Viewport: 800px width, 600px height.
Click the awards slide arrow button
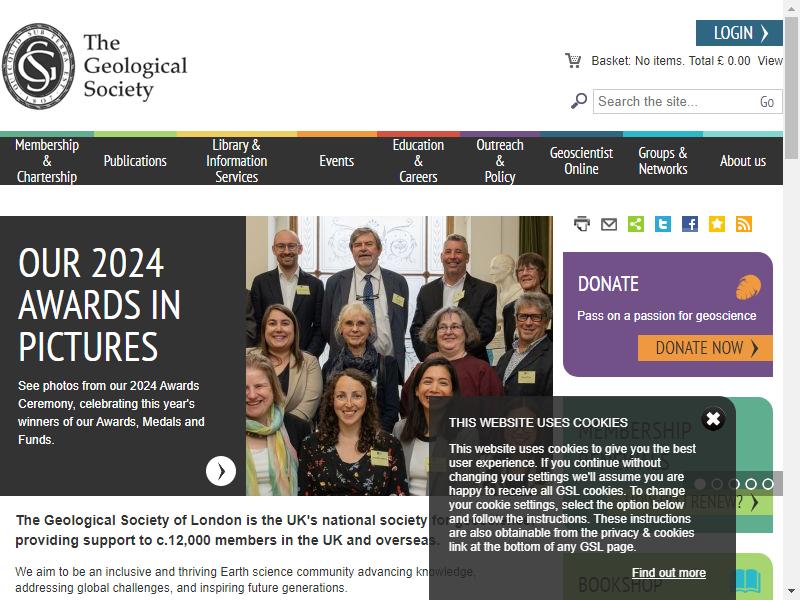221,470
